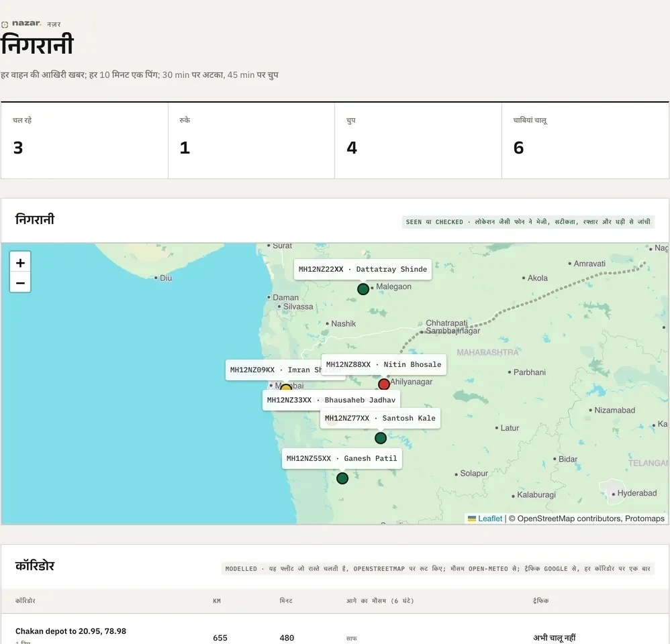This screenshot has width=670, height=644.
Task: Select green marker under Santosh Kale label
Action: pos(380,438)
